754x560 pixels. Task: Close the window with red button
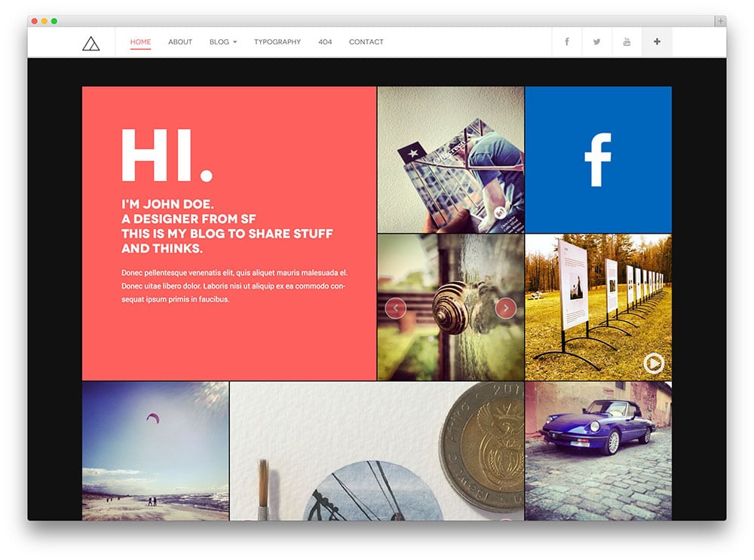[34, 21]
